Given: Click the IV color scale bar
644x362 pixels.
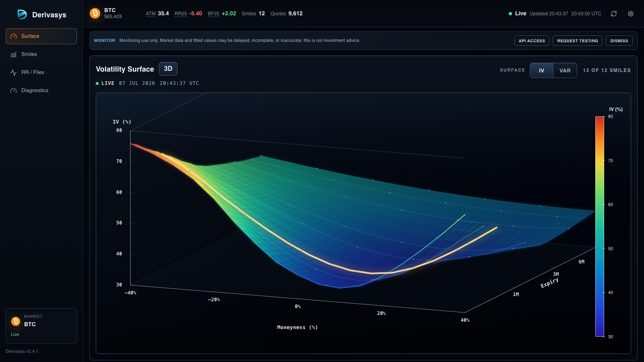Looking at the screenshot, I should pyautogui.click(x=600, y=226).
